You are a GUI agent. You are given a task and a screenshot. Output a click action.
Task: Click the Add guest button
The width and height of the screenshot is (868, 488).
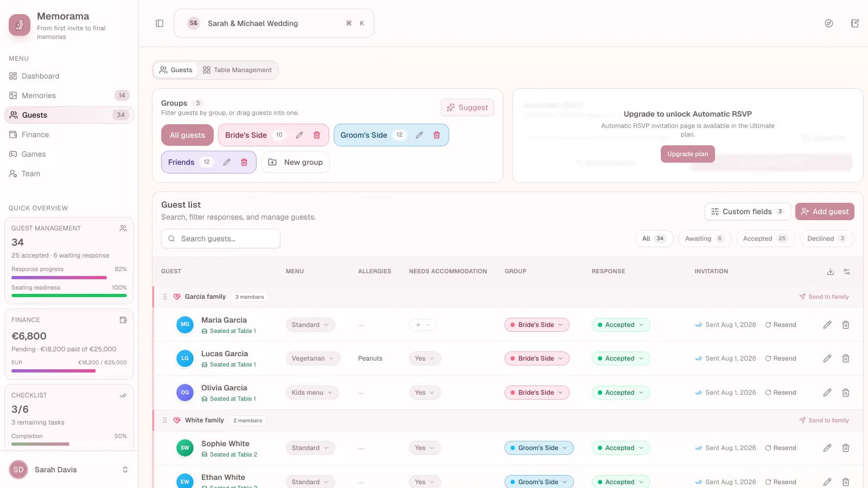(825, 211)
